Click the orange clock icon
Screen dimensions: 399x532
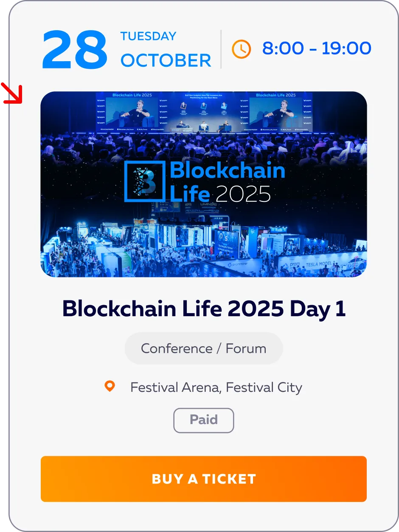(241, 49)
